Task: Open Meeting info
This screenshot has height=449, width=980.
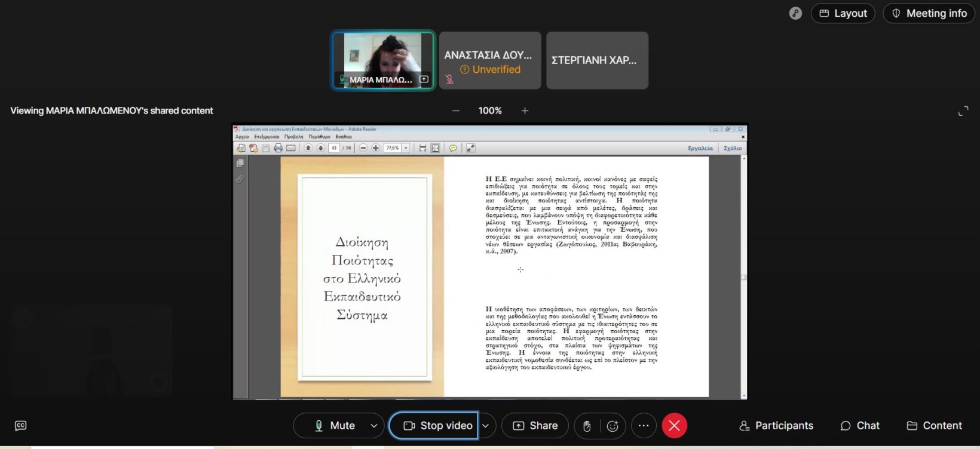Action: 929,13
